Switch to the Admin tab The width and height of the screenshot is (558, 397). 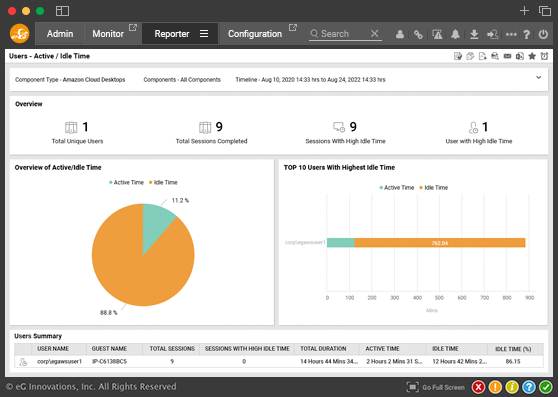pos(60,34)
